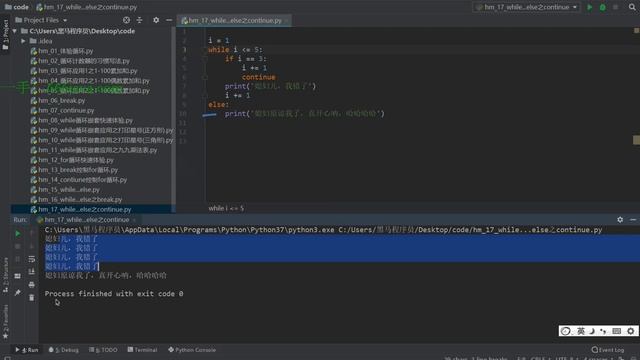Toggle the Favorites side tab

pos(5,322)
